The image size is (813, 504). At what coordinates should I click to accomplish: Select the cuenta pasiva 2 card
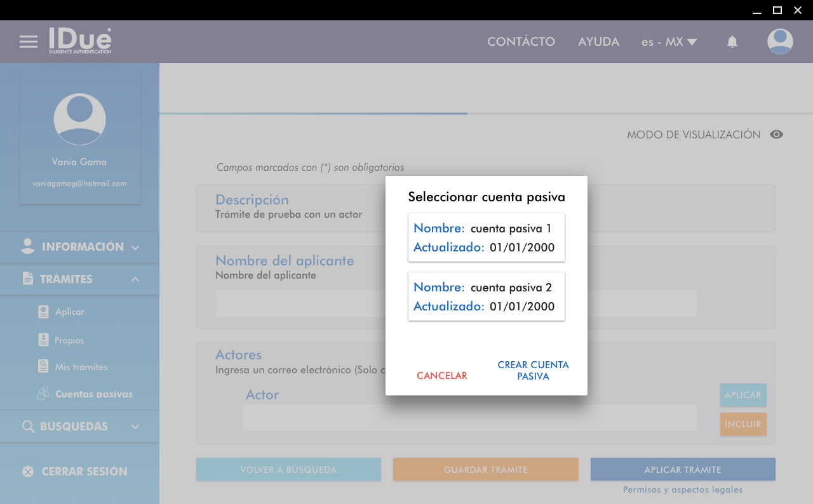click(486, 296)
